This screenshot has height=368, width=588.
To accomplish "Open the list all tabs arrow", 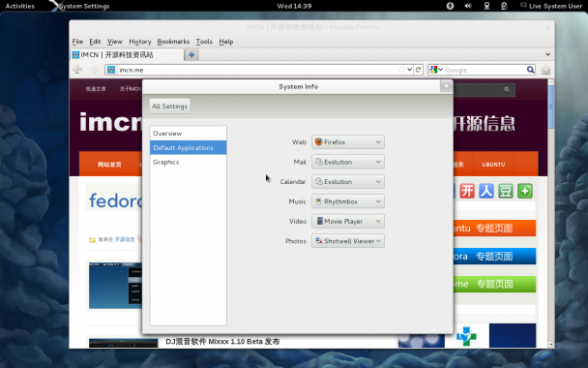I will (548, 54).
